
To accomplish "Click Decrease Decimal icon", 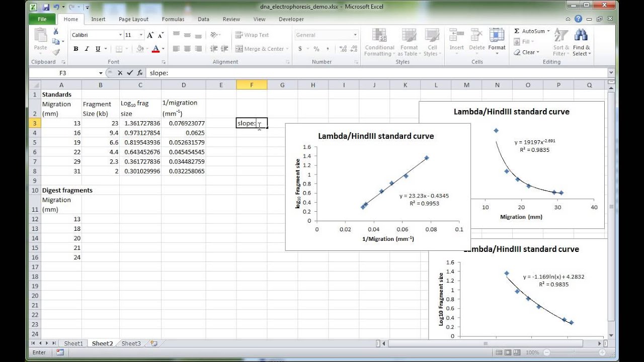I will [x=354, y=49].
